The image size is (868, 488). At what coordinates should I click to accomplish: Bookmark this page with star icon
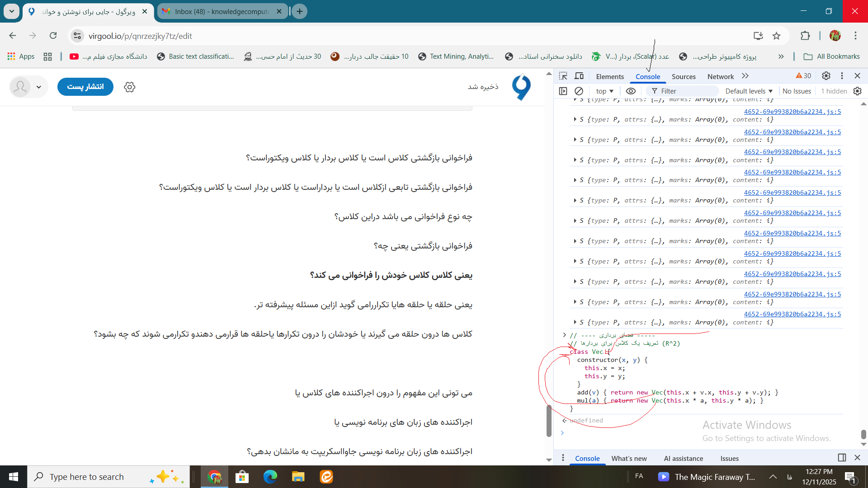[x=776, y=36]
